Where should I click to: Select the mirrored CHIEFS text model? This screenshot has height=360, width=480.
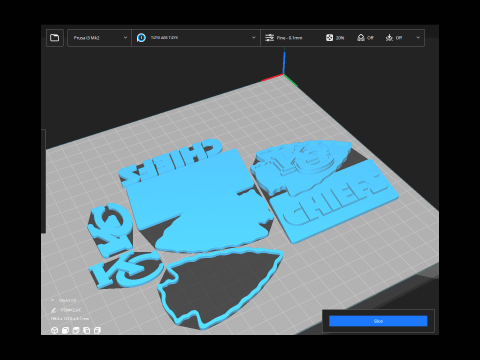pos(171,162)
